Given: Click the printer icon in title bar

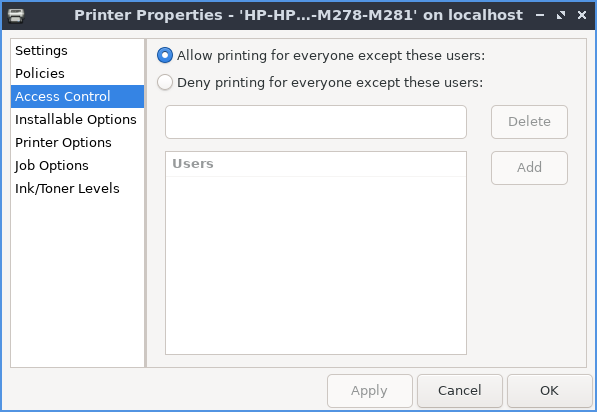Looking at the screenshot, I should tap(16, 15).
